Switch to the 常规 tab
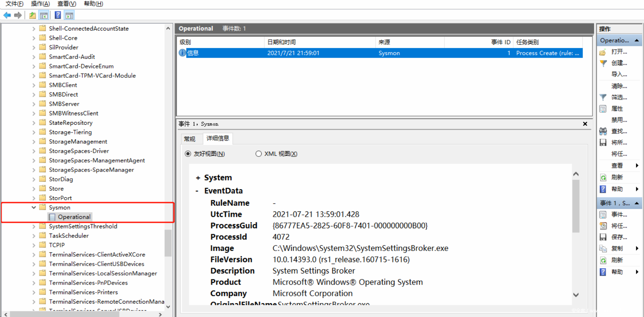The image size is (644, 317). click(x=190, y=139)
